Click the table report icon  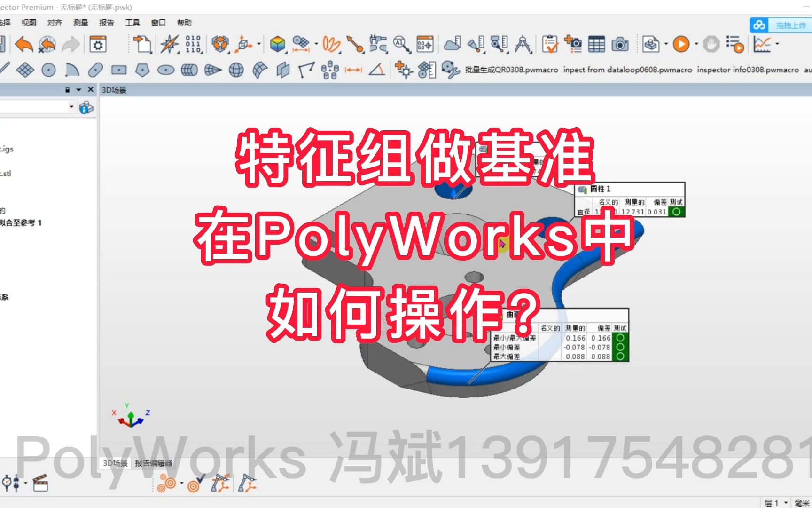[596, 45]
